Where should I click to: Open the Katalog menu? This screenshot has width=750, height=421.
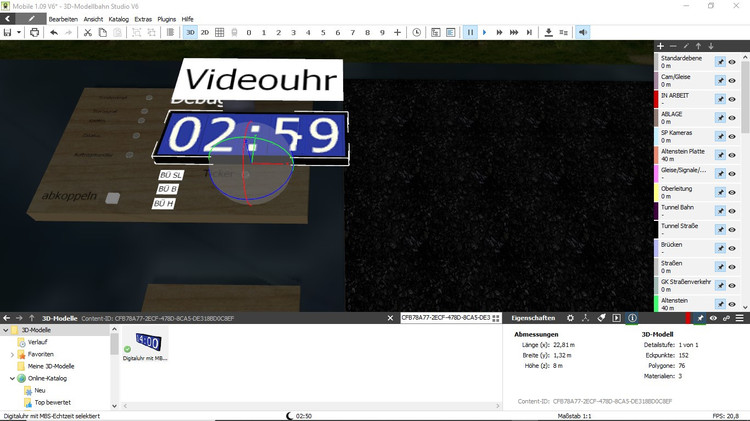[x=119, y=19]
